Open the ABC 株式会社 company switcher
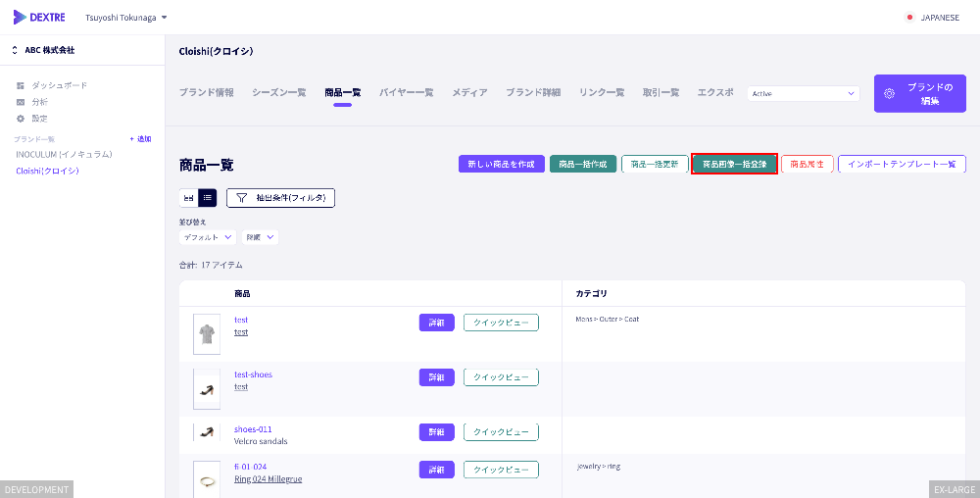 (43, 50)
